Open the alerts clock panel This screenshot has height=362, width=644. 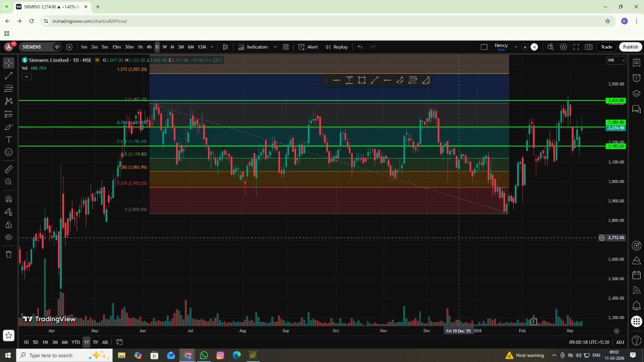pyautogui.click(x=636, y=78)
